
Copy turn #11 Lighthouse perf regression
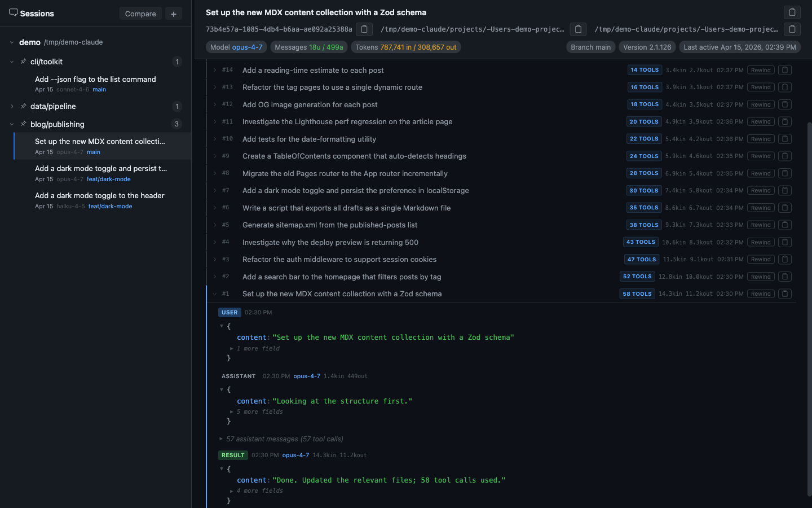(x=785, y=121)
